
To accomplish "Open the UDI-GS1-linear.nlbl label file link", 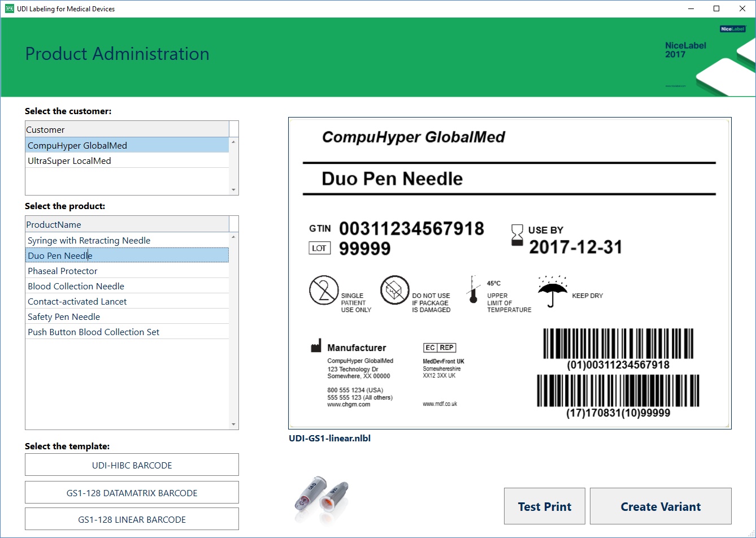I will tap(331, 438).
